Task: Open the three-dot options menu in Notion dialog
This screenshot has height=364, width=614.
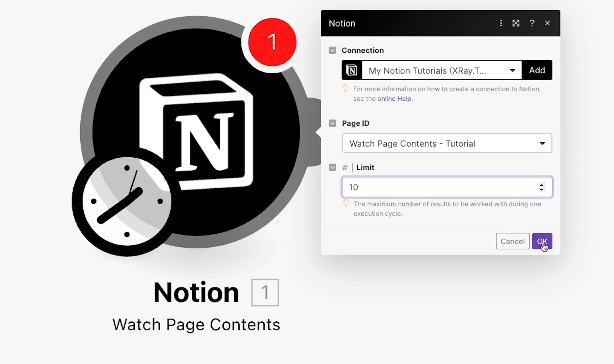Action: point(501,23)
